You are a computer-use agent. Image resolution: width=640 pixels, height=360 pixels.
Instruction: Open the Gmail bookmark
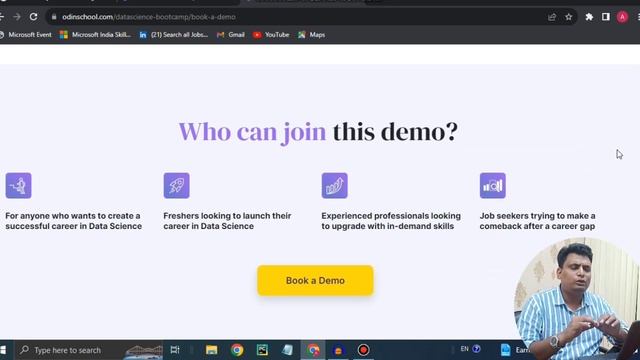(x=231, y=35)
